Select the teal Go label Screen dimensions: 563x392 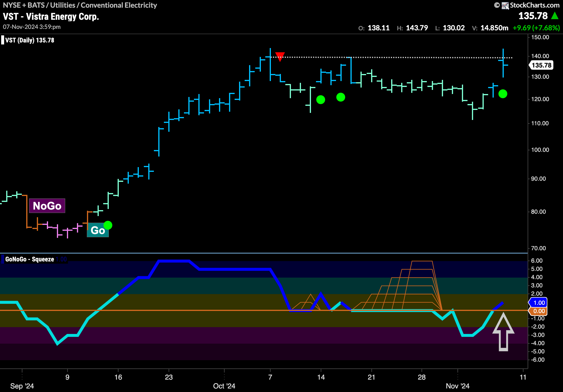click(x=98, y=230)
